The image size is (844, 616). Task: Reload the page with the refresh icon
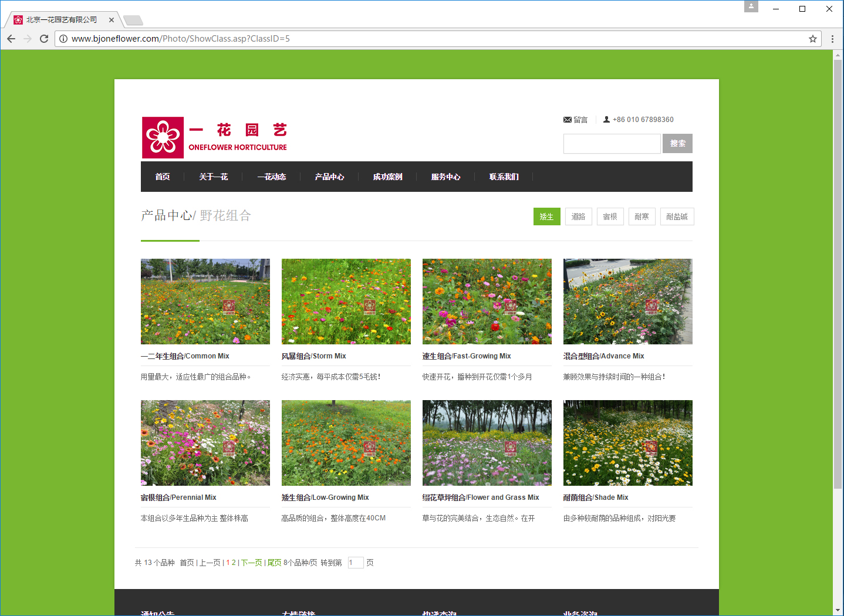point(44,39)
